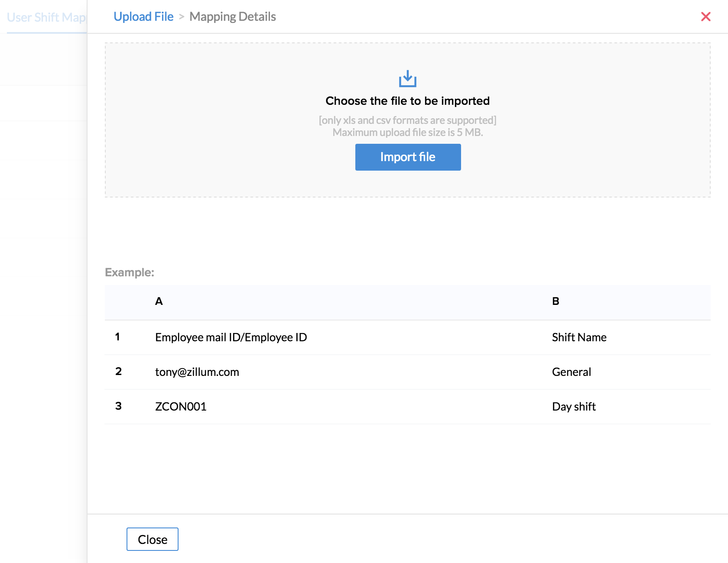Viewport: 728px width, 563px height.
Task: Click the Shift Name cell
Action: tap(579, 337)
